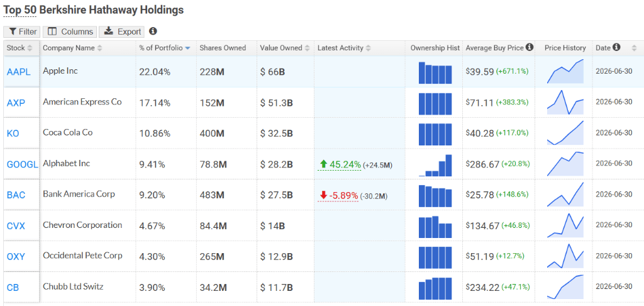The width and height of the screenshot is (644, 306).
Task: Sort by Latest Activity arrows
Action: [x=369, y=48]
